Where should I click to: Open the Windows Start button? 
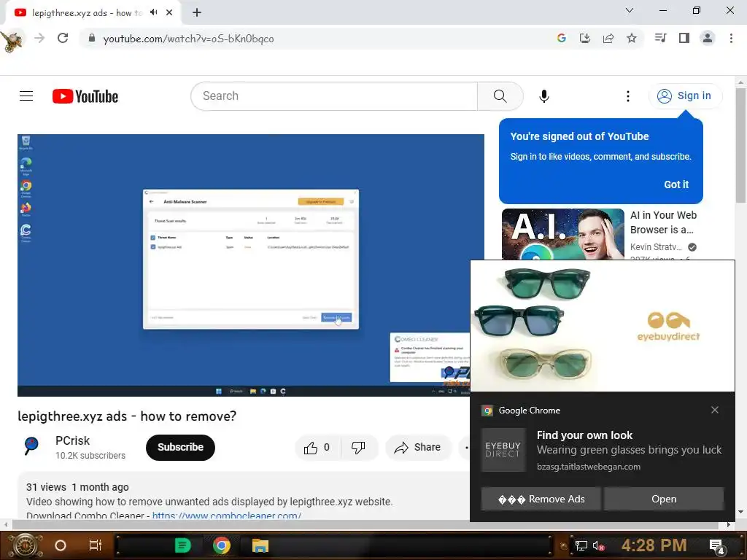tap(25, 545)
